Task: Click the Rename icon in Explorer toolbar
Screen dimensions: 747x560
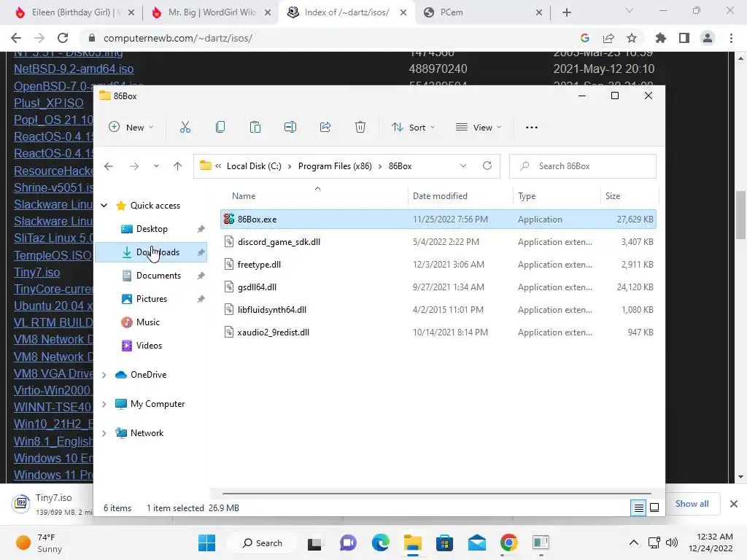Action: pos(290,127)
